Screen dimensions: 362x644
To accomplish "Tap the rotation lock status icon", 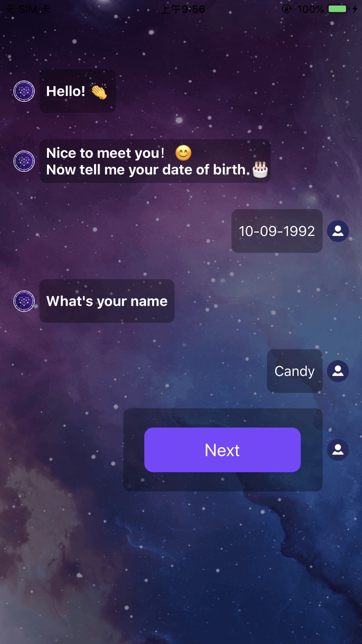I will [x=286, y=9].
